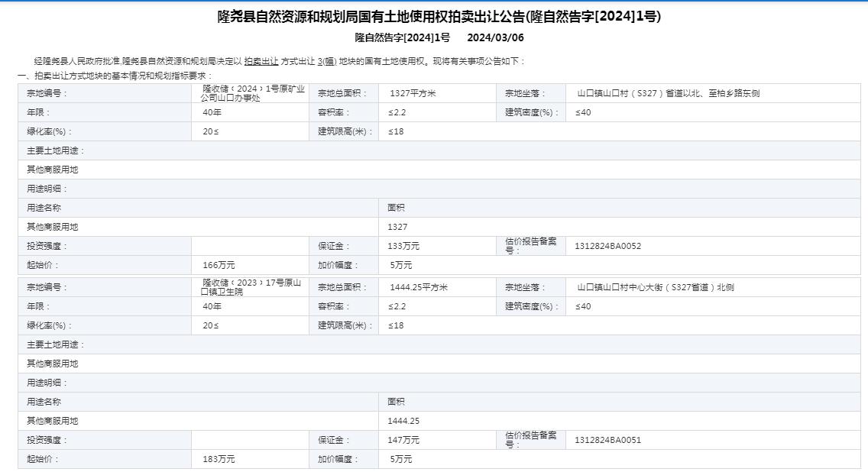Click the 隆自然告字[2024]1号 subtitle text
The image size is (868, 472).
402,37
